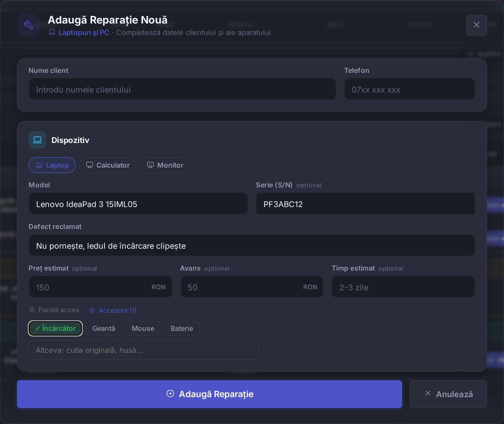
Task: Focus the Nume client input field
Action: pos(182,89)
